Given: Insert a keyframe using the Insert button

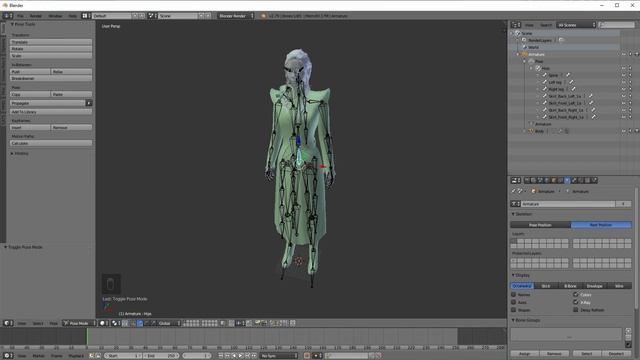Looking at the screenshot, I should (30, 127).
